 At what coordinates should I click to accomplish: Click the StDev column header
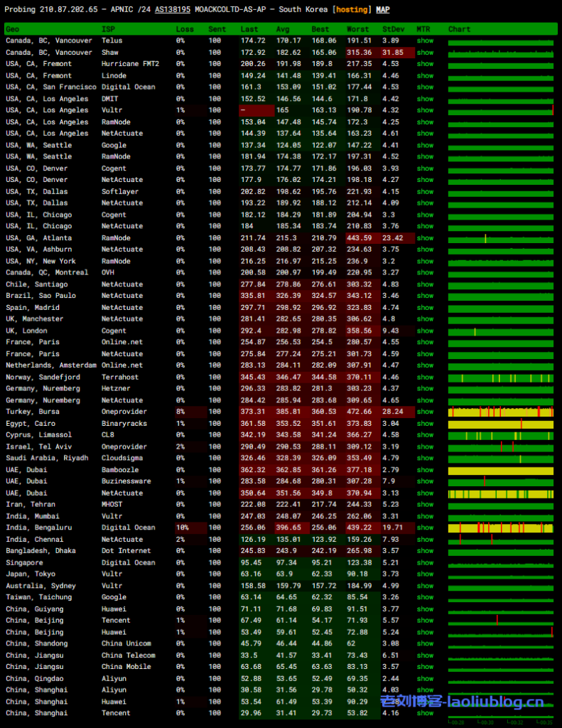pos(391,29)
